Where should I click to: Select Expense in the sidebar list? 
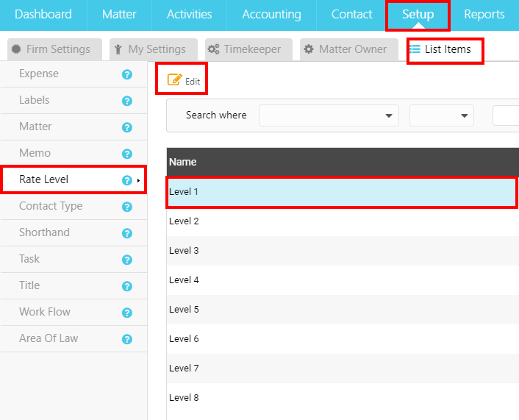point(74,74)
